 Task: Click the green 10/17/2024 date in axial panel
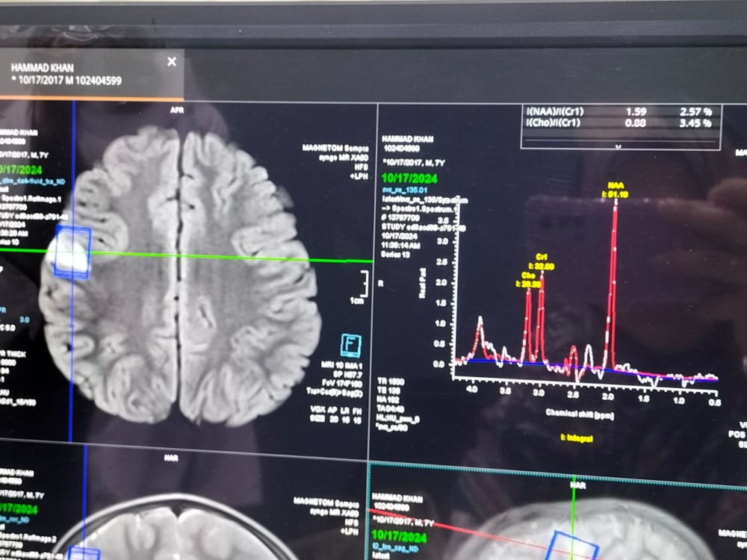click(22, 170)
